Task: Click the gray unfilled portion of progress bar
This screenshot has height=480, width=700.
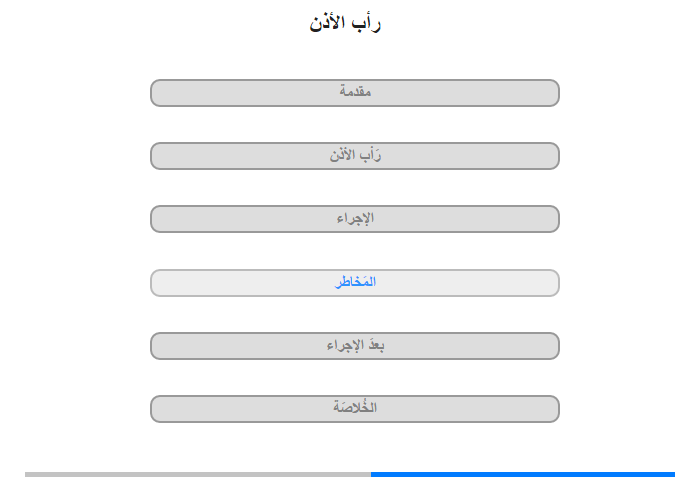Action: pos(198,474)
